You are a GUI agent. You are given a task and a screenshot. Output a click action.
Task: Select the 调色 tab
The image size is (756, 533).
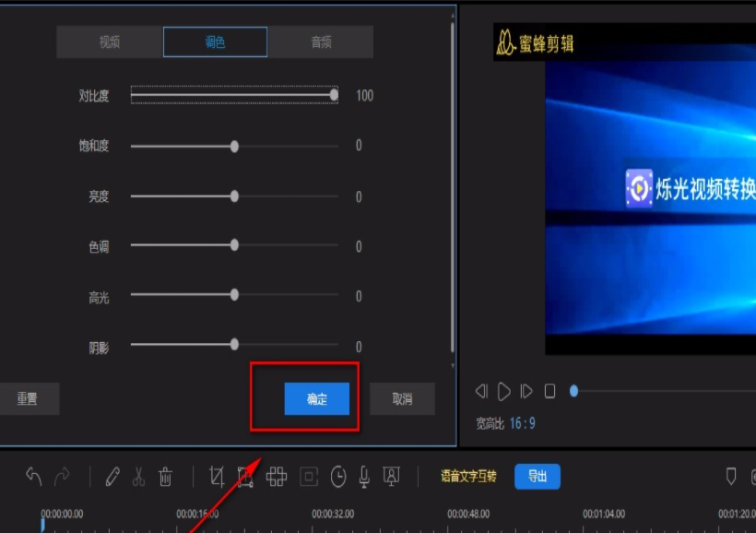pyautogui.click(x=215, y=42)
